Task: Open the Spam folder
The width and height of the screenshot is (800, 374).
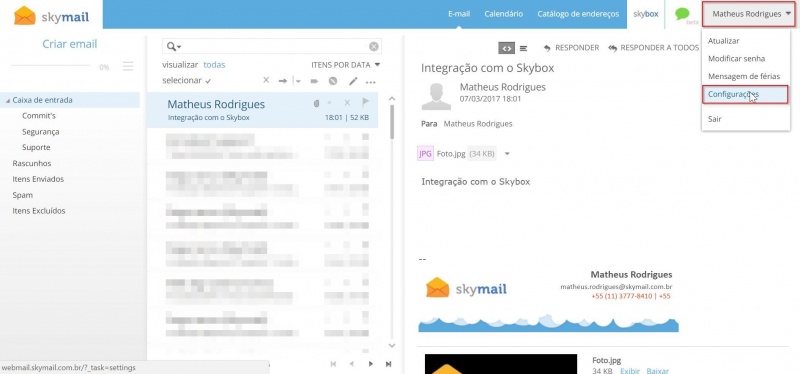Action: (22, 195)
